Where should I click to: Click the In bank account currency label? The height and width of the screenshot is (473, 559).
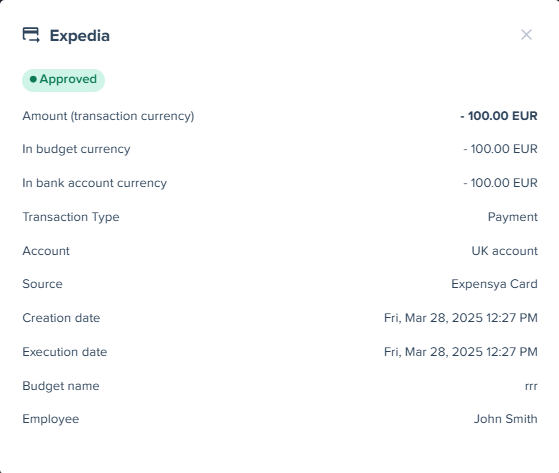click(94, 183)
